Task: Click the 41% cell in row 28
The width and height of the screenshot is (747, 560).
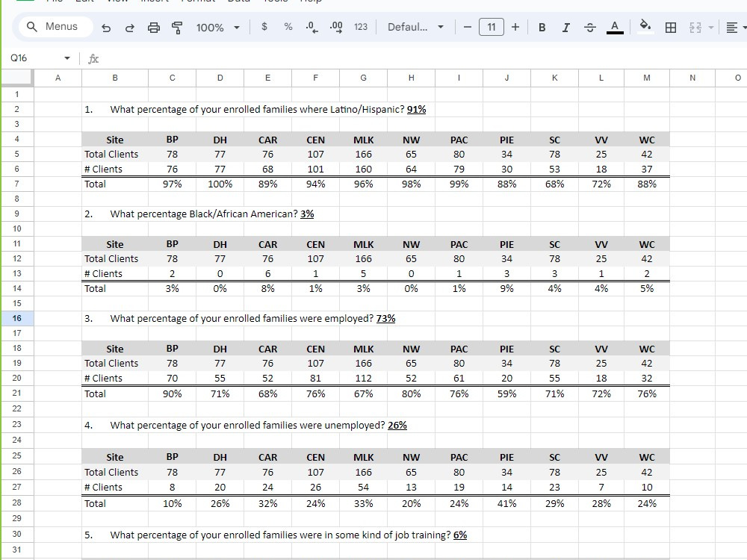Action: [x=507, y=503]
